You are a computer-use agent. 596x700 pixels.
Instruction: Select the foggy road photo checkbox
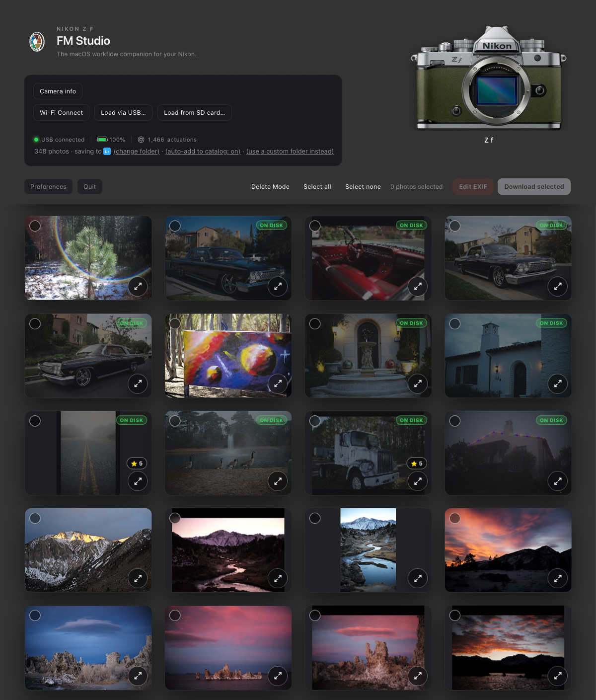(35, 421)
